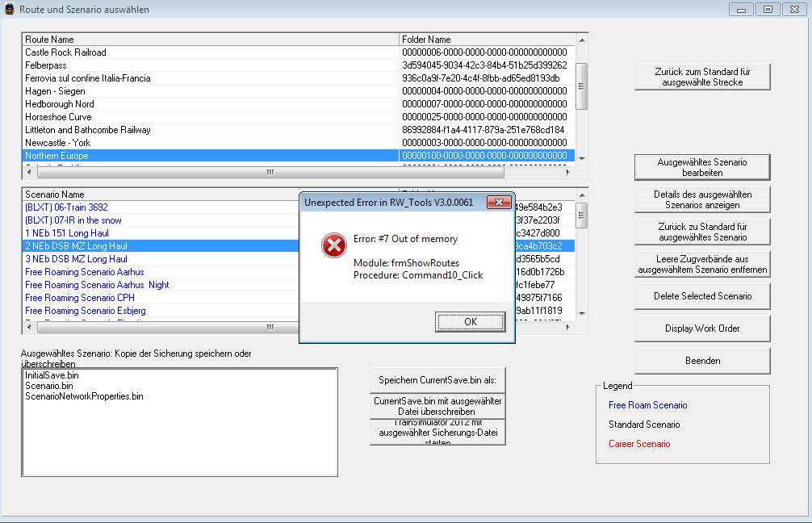Click Speichern CurrentSave.bin als button
This screenshot has height=523, width=812.
click(437, 380)
